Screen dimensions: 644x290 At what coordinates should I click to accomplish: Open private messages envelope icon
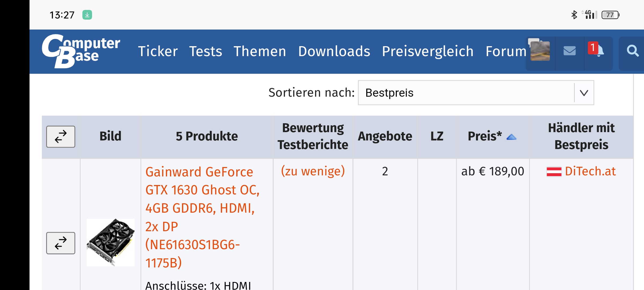coord(569,51)
